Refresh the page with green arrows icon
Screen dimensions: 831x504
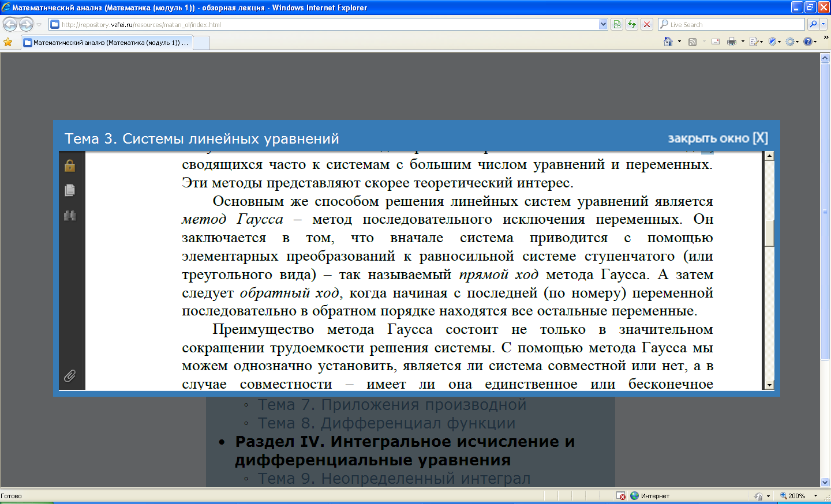click(632, 25)
